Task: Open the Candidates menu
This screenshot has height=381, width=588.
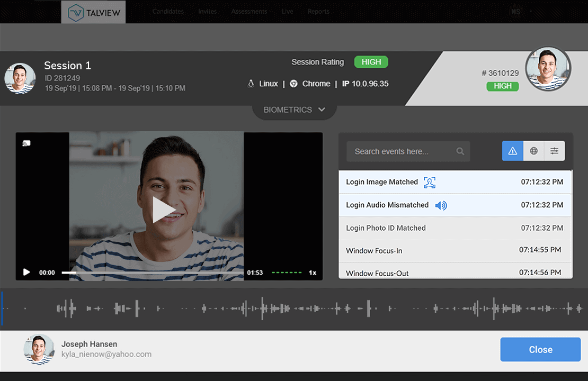Action: [x=168, y=12]
